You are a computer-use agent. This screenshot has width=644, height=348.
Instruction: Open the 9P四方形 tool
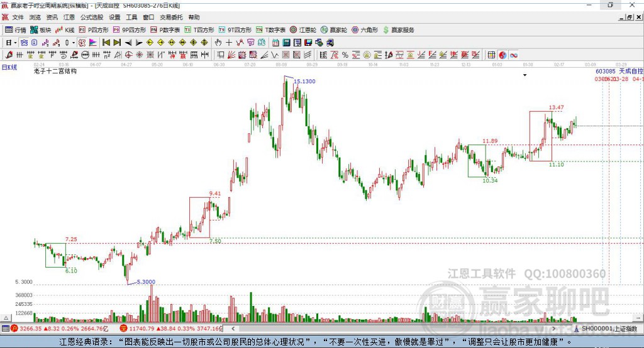[130, 30]
